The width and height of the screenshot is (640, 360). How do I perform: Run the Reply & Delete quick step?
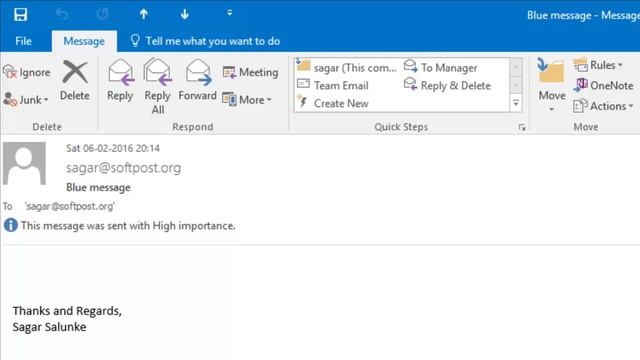tap(447, 85)
